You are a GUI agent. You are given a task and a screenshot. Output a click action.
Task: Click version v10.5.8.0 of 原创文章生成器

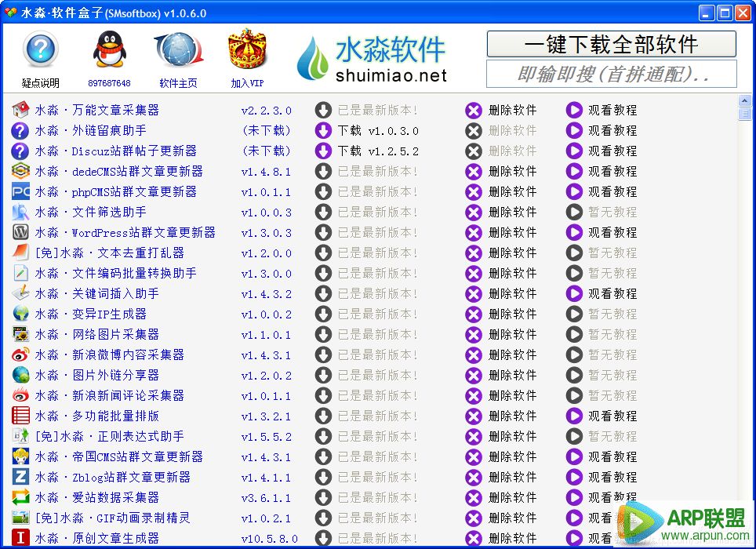point(270,538)
